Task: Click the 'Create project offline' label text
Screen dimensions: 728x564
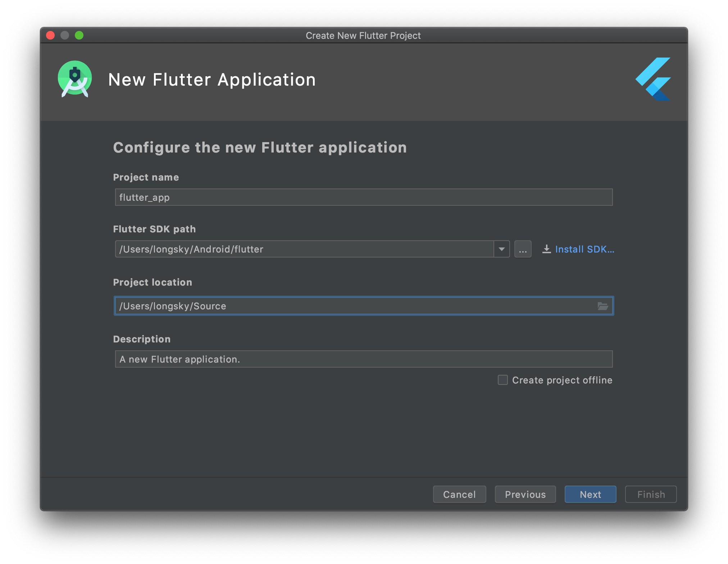Action: (x=562, y=380)
